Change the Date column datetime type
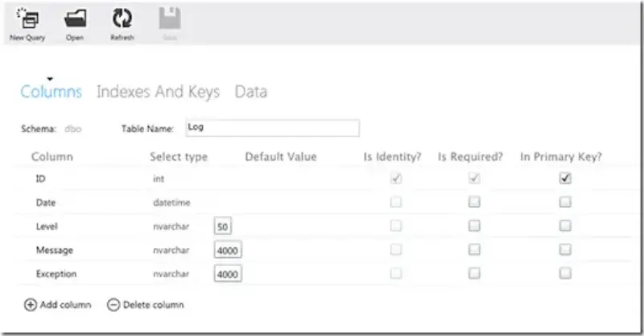 [x=171, y=203]
